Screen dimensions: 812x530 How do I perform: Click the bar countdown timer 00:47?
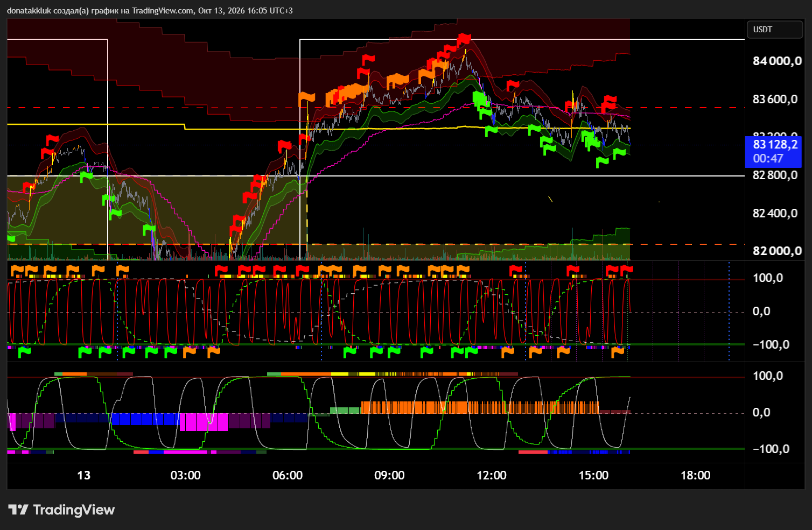point(768,159)
